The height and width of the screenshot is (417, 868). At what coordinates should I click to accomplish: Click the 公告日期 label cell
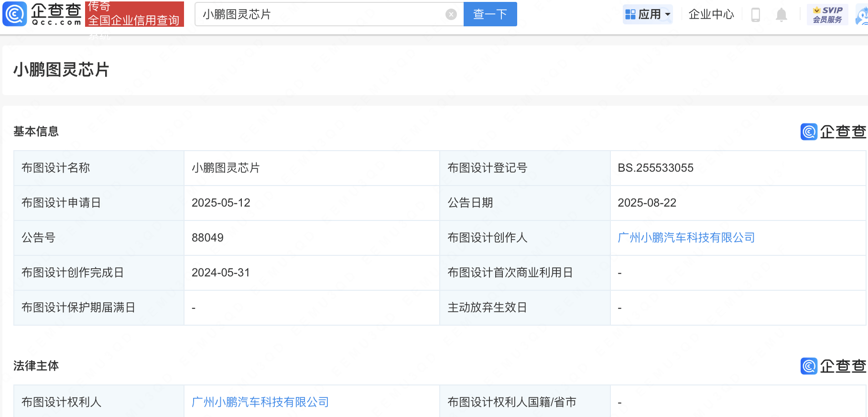[x=525, y=203]
